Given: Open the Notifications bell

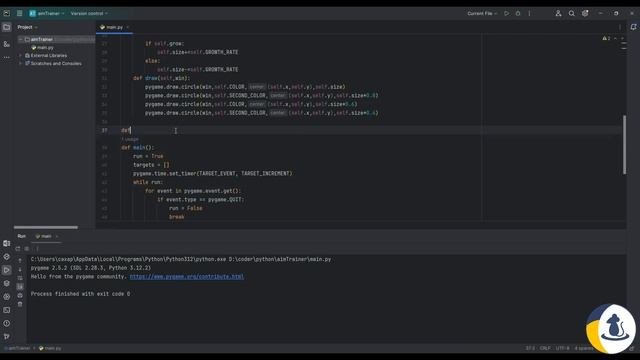Looking at the screenshot, I should click(633, 27).
